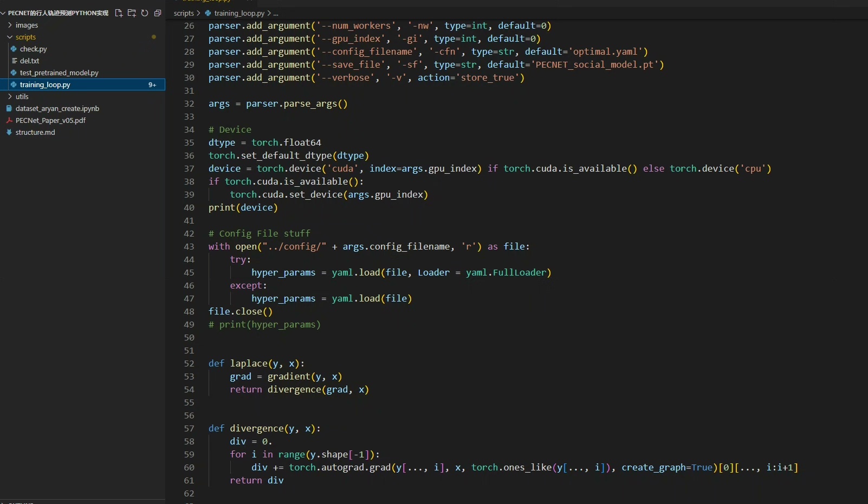Click the modified dot indicator on scripts folder

(x=154, y=37)
